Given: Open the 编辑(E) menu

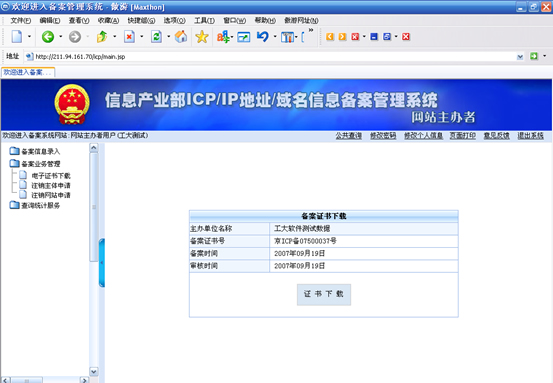Looking at the screenshot, I should (50, 20).
